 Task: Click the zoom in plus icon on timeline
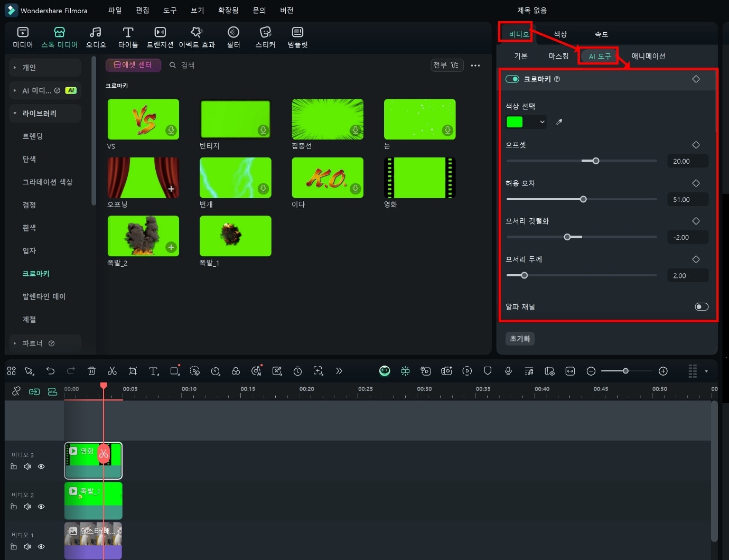click(x=663, y=371)
